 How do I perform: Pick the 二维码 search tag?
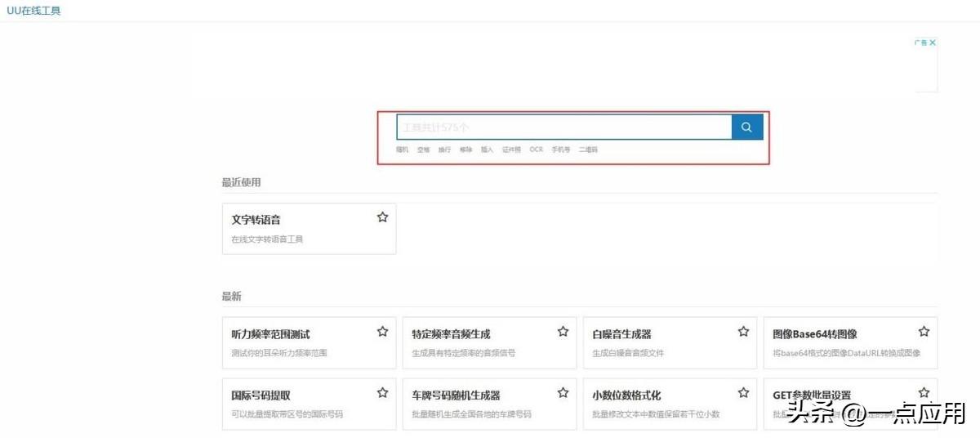(588, 150)
